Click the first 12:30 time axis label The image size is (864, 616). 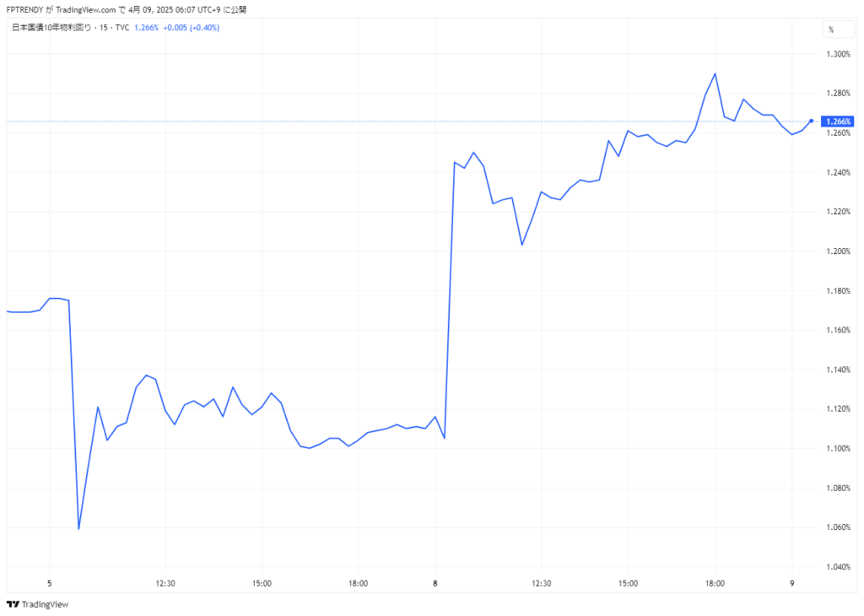coord(165,583)
